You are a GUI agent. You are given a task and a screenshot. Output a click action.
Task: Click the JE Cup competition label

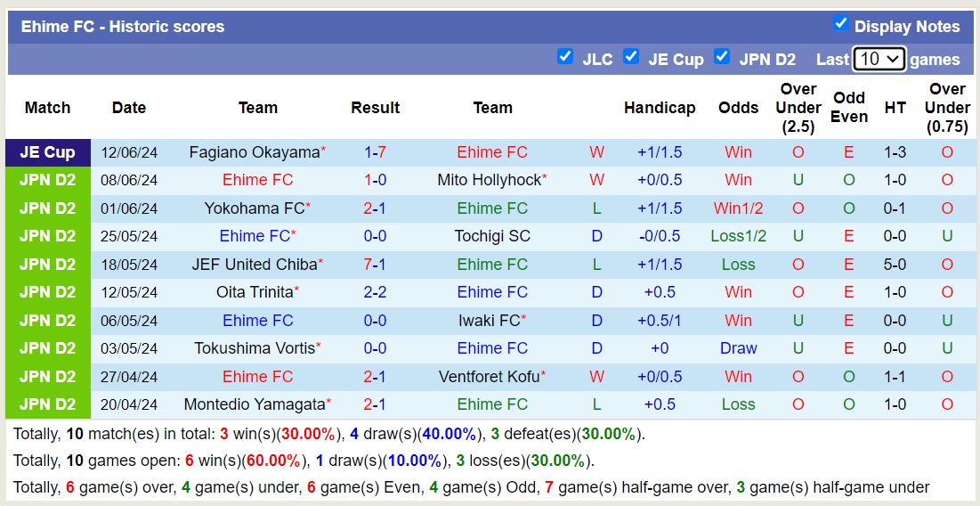(48, 152)
